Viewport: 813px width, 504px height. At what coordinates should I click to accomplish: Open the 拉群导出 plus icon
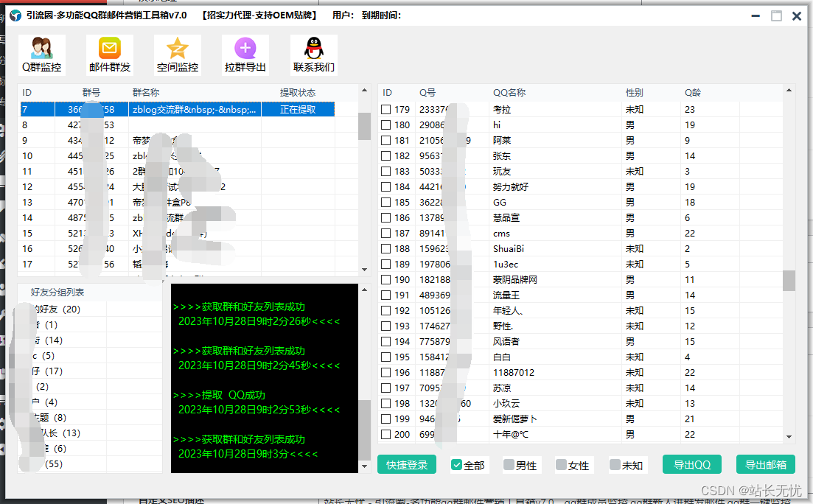coord(245,55)
